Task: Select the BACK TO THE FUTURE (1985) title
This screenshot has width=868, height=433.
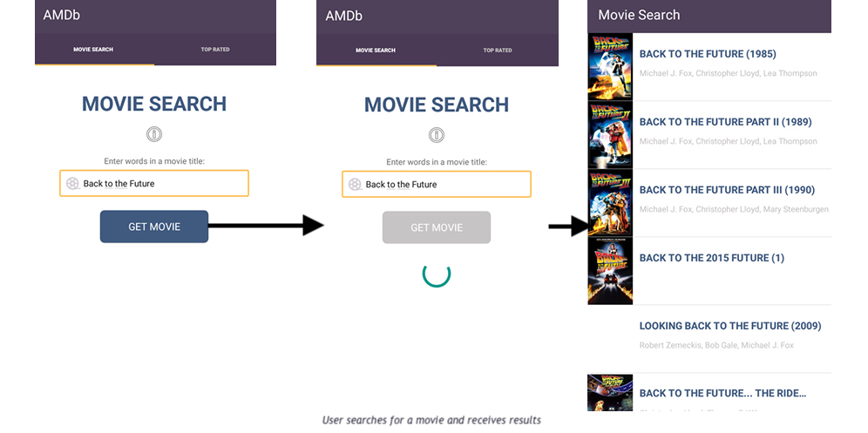Action: point(708,54)
